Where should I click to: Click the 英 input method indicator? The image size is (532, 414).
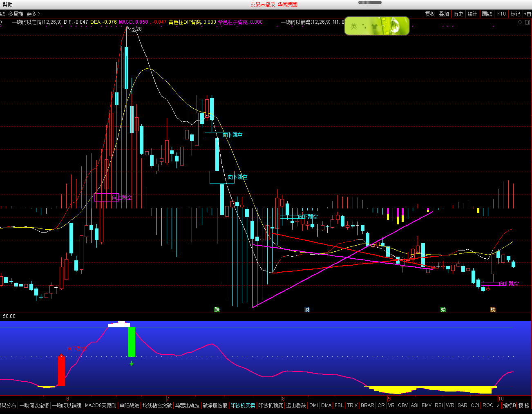[354, 26]
